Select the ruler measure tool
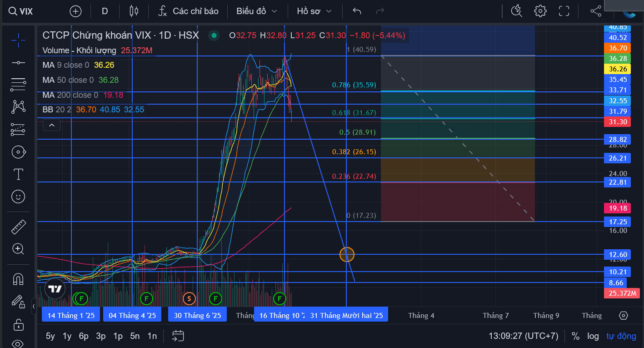The image size is (644, 348). (x=18, y=226)
